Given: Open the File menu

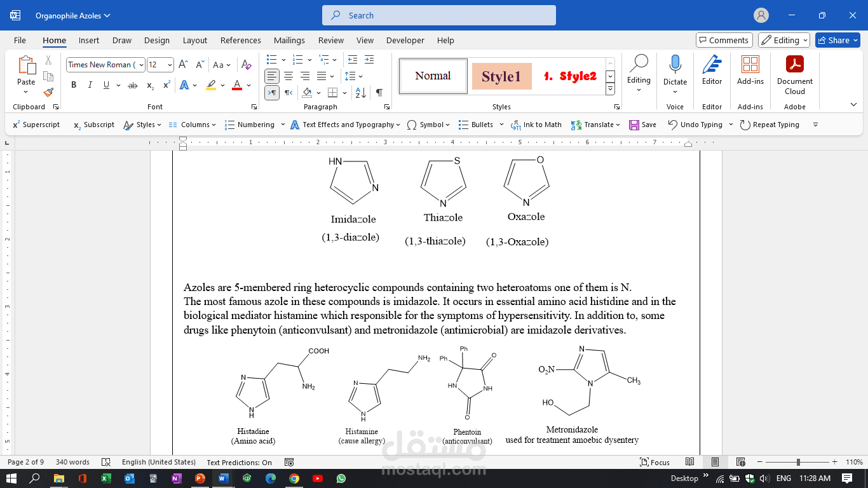Looking at the screenshot, I should coord(20,40).
